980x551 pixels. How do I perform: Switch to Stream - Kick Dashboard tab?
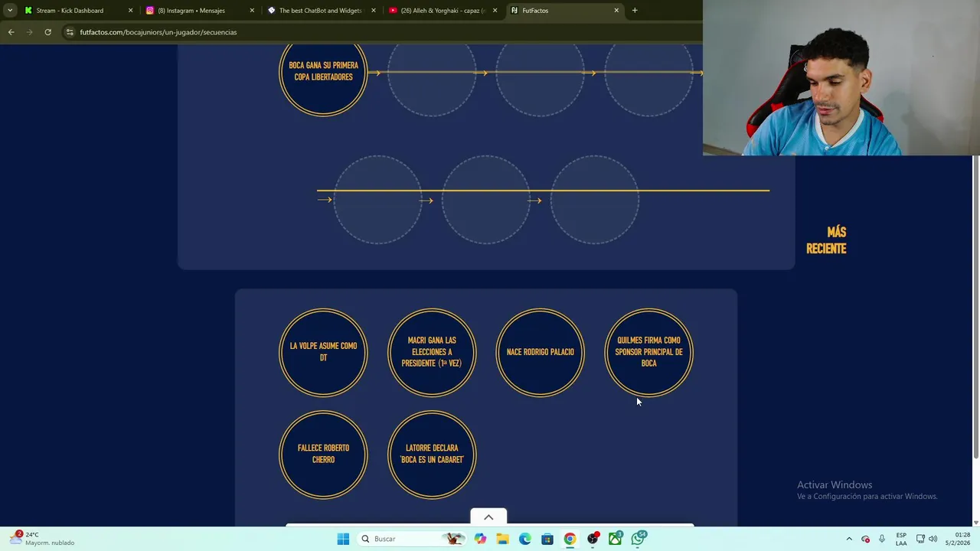coord(79,11)
